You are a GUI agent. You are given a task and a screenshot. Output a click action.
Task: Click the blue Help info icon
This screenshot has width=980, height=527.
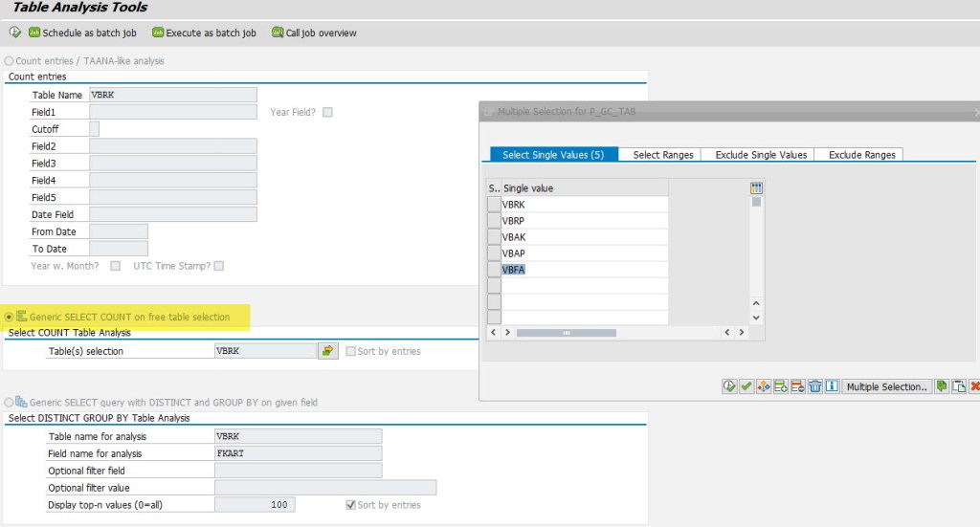coord(832,386)
